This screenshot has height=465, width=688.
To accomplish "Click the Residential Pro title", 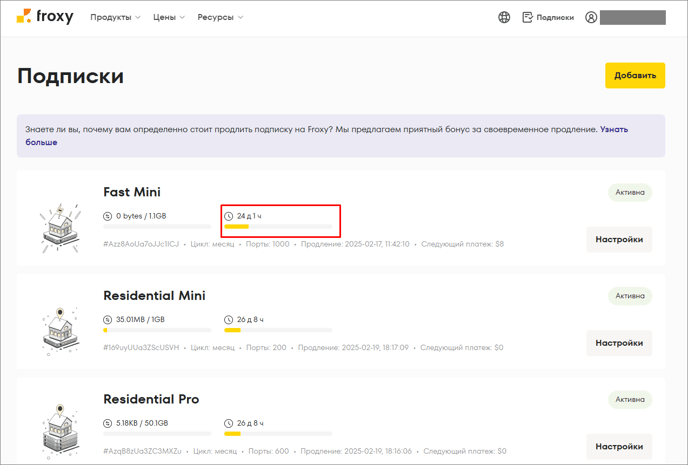I will click(x=151, y=399).
